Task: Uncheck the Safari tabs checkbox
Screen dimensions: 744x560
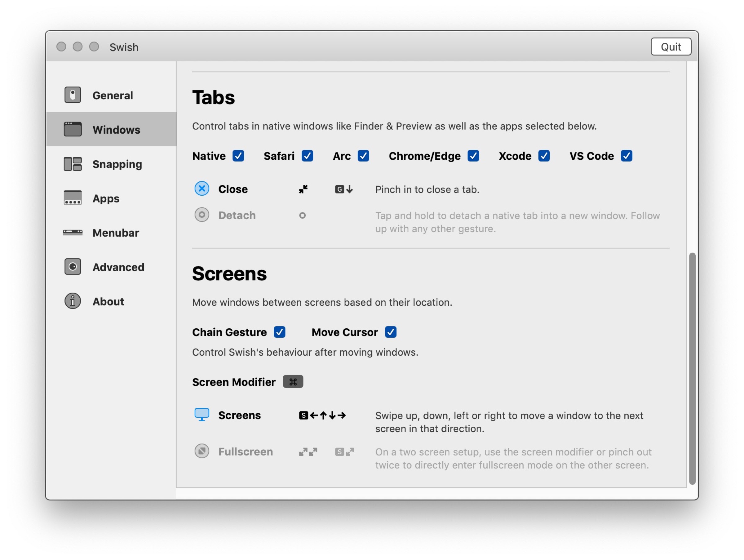Action: click(307, 156)
